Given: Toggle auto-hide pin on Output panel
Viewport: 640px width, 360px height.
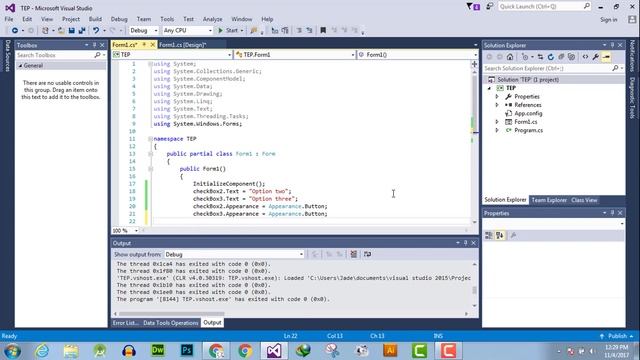Looking at the screenshot, I should tap(465, 243).
